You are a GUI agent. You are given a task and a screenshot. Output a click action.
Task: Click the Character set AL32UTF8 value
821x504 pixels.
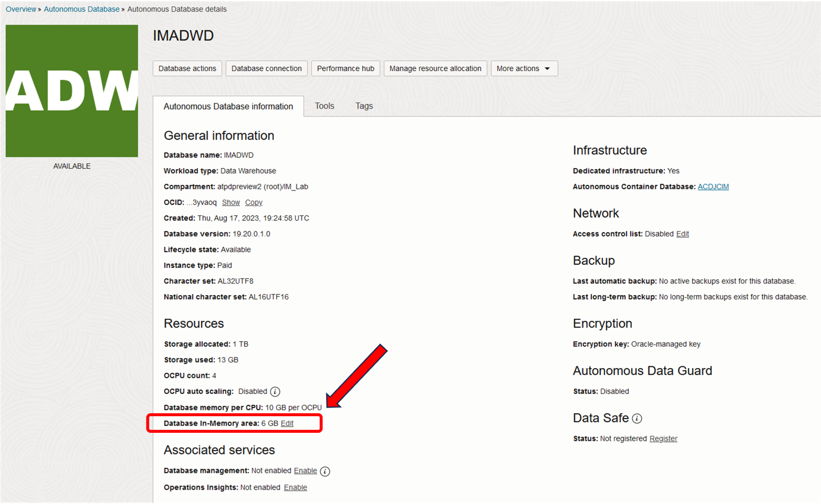click(x=235, y=281)
